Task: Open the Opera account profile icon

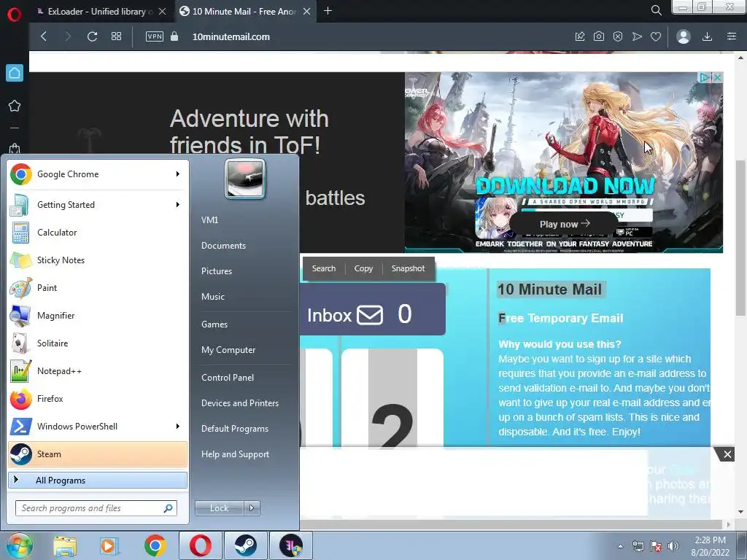Action: tap(684, 36)
